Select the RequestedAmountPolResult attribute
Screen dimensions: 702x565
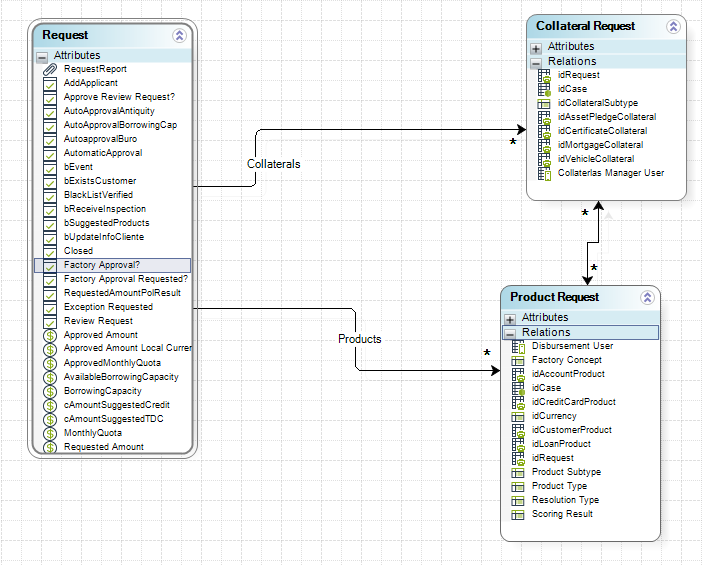pos(122,293)
